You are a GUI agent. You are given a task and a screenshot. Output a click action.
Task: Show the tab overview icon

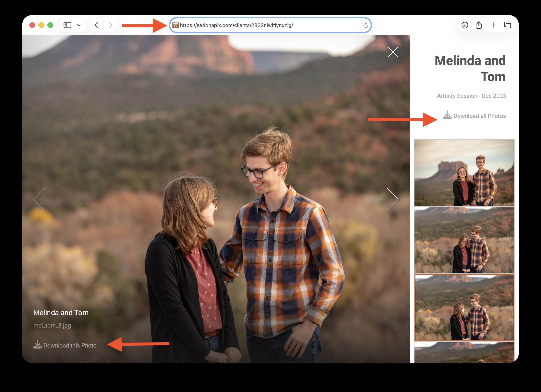(507, 25)
